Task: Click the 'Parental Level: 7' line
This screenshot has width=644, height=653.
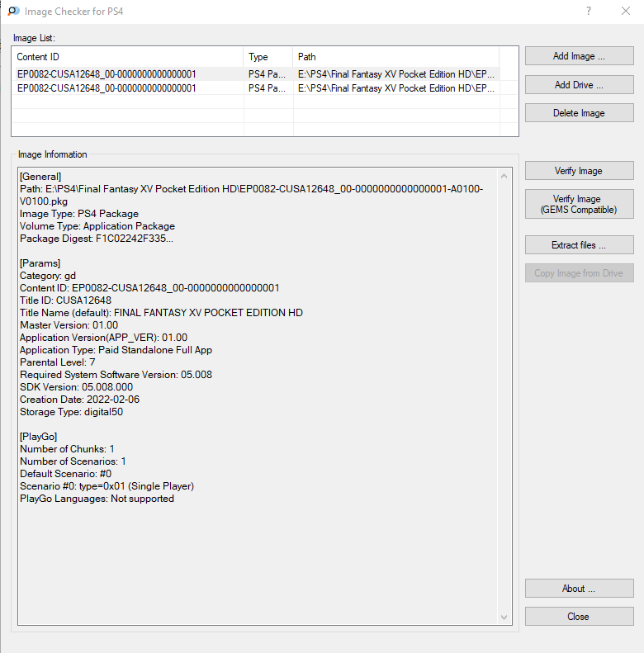Action: (x=58, y=362)
